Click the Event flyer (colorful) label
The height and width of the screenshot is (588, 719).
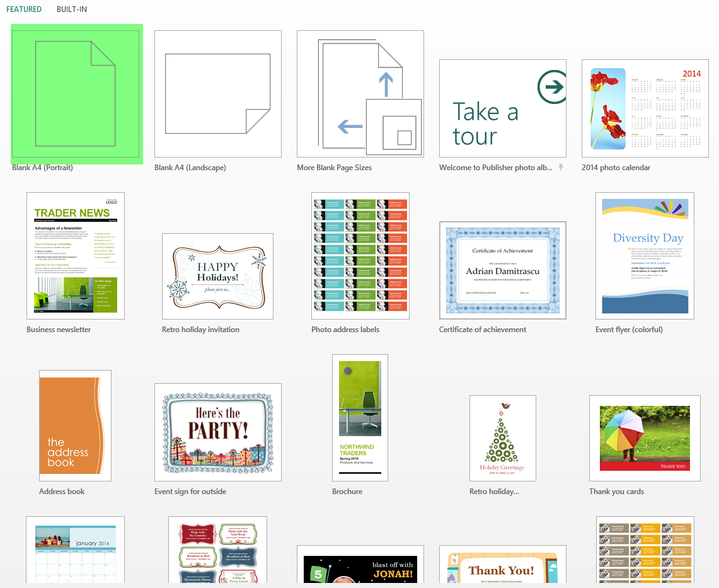pyautogui.click(x=629, y=330)
